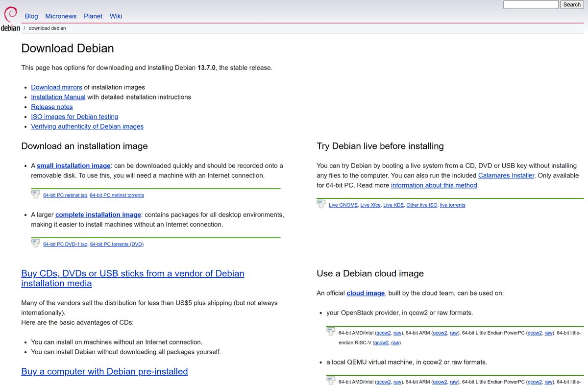Viewport: 588px width, 388px height.
Task: Open Verifying authenticity of Debian images link
Action: (x=87, y=126)
